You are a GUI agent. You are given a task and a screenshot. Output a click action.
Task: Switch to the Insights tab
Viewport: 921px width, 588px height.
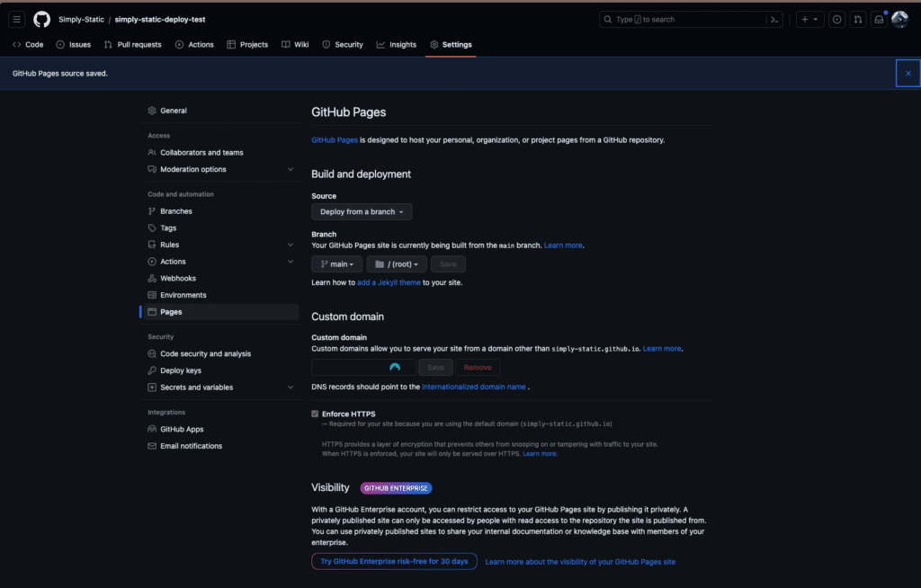397,45
